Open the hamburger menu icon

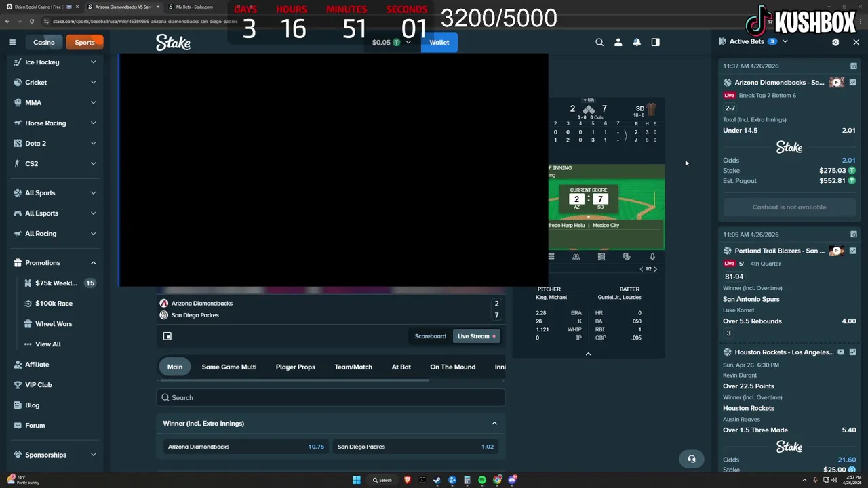(x=12, y=42)
